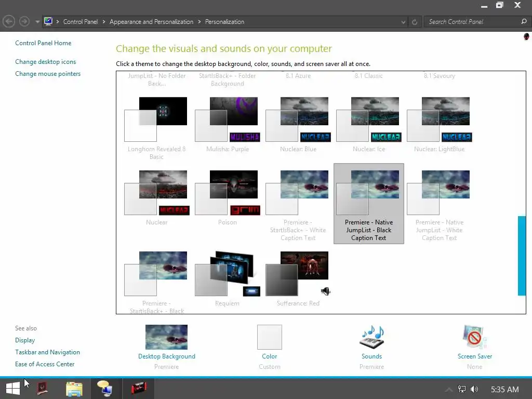Open the Control Panel breadcrumb

[81, 22]
